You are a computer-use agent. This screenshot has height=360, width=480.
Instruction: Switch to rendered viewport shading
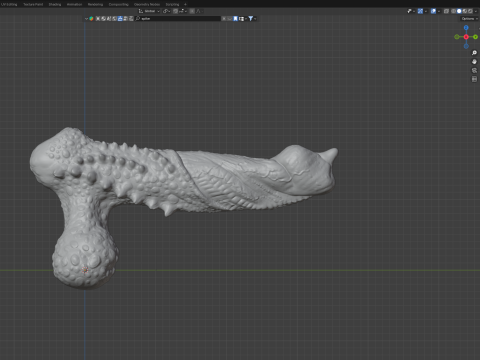tap(470, 11)
